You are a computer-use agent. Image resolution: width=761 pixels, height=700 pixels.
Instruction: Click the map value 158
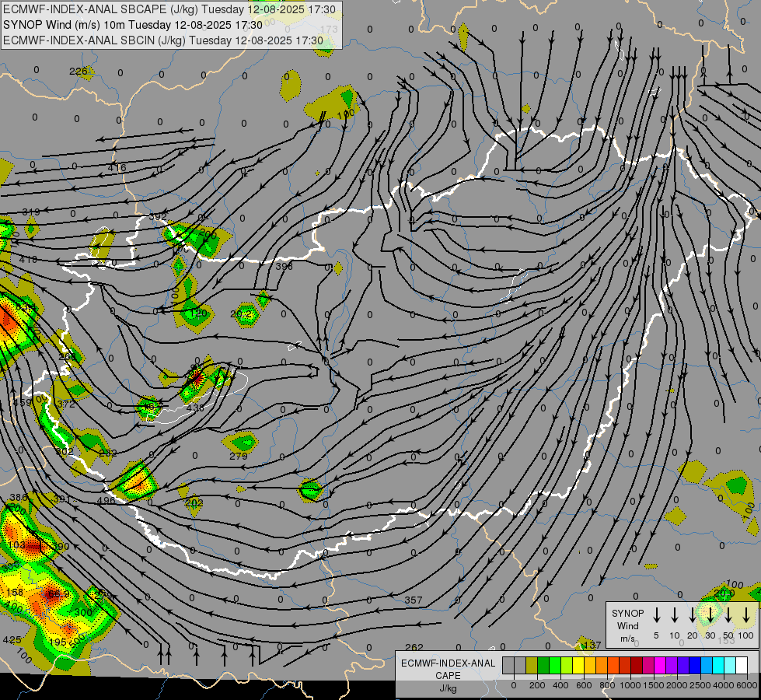coord(15,592)
